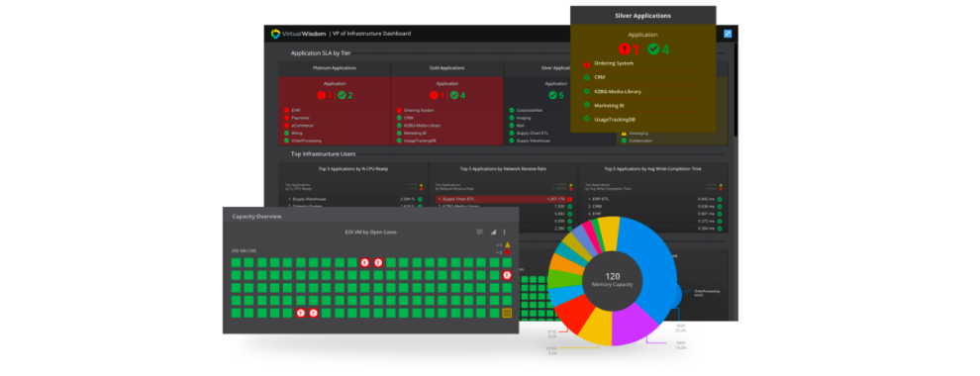Select the Platinum Applications header
The width and height of the screenshot is (980, 376).
coord(335,67)
